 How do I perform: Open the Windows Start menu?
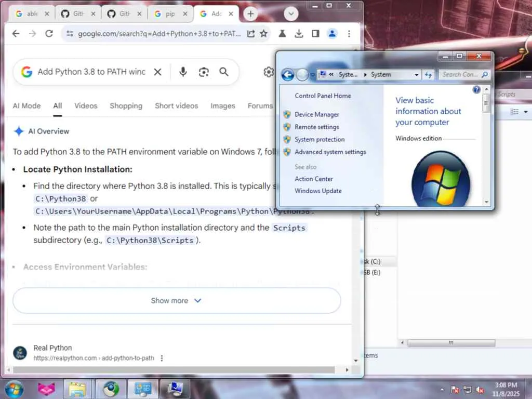14,389
